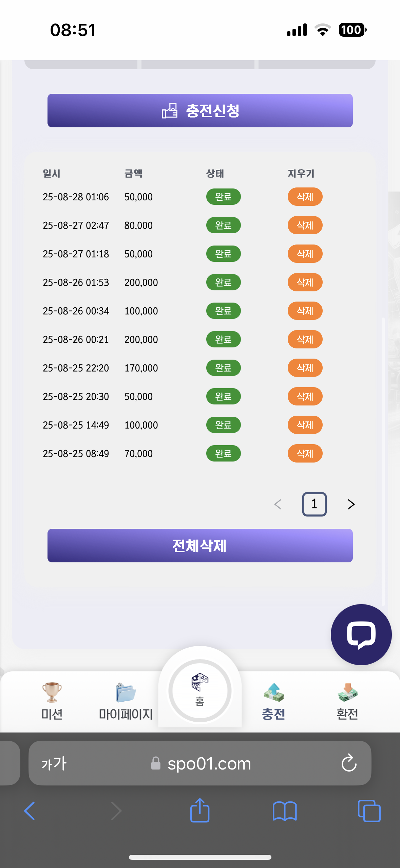Open Safari tabs overview icon
Viewport: 400px width, 868px height.
[x=369, y=811]
